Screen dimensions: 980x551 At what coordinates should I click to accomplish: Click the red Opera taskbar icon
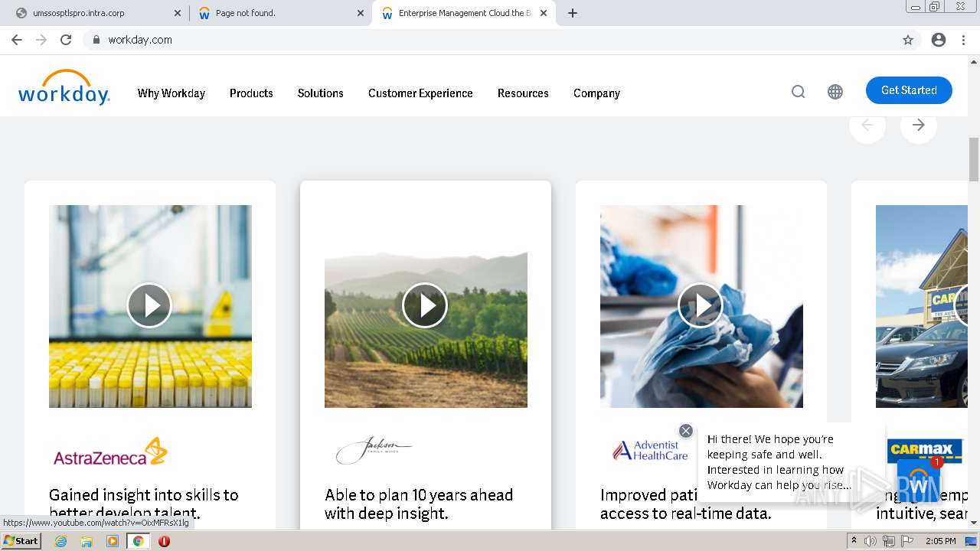click(x=164, y=541)
